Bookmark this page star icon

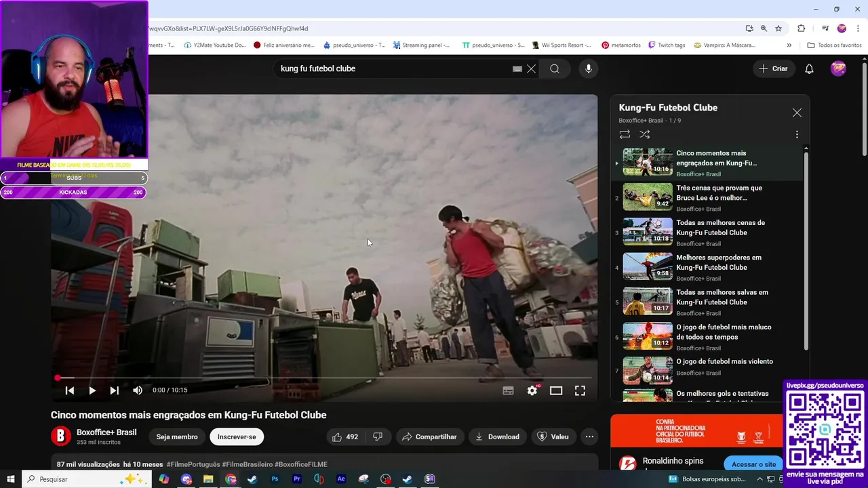778,28
